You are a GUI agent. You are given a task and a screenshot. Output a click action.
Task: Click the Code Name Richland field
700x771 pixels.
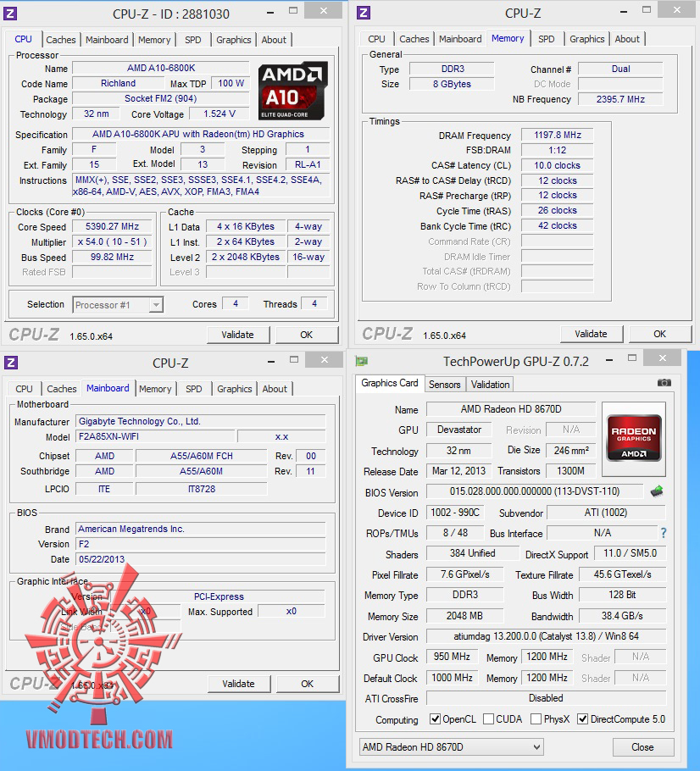coord(118,83)
